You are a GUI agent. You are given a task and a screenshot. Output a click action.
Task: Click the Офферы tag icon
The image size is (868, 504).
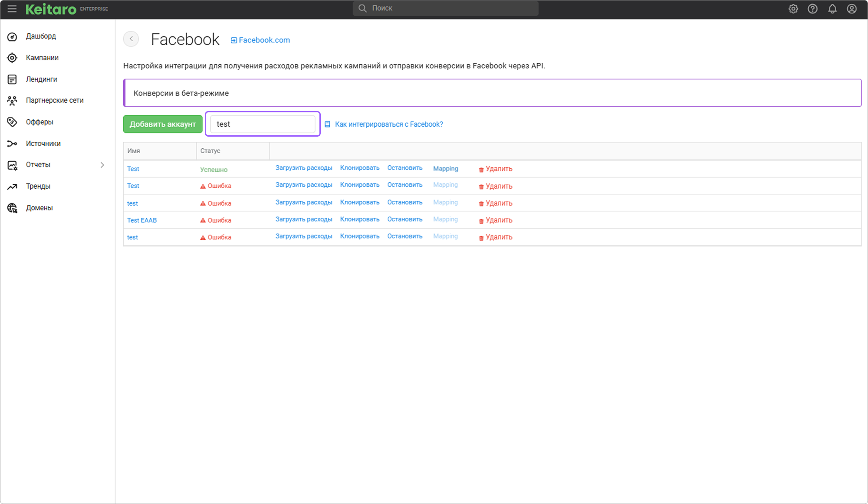pos(12,122)
